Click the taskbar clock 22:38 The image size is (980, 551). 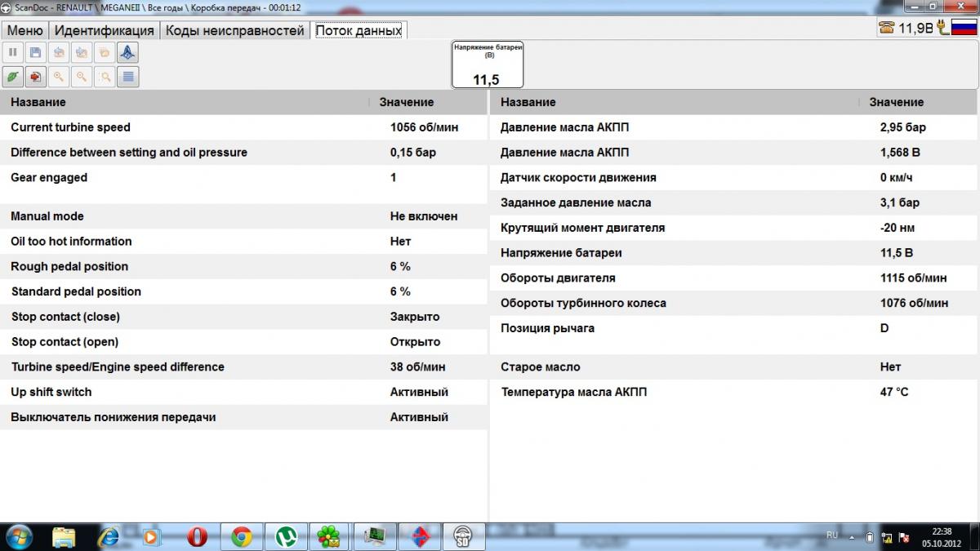942,536
